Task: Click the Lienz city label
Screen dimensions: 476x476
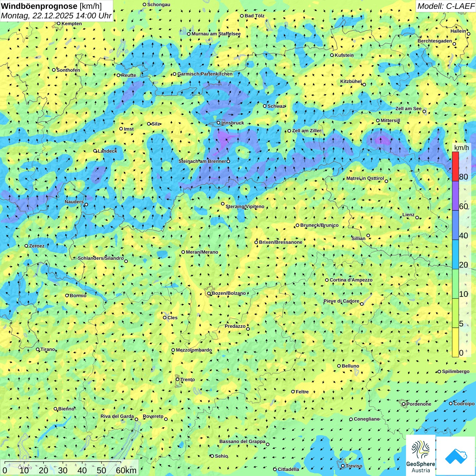Action: (x=408, y=215)
